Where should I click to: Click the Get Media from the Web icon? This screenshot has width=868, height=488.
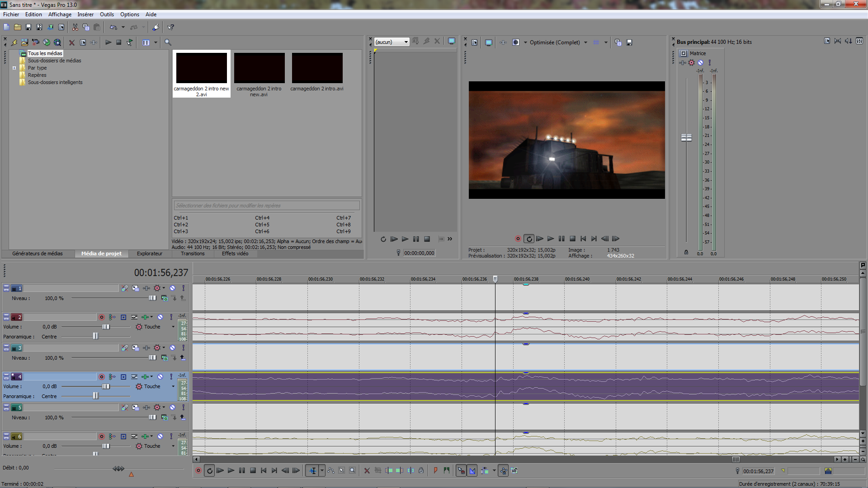[x=57, y=42]
